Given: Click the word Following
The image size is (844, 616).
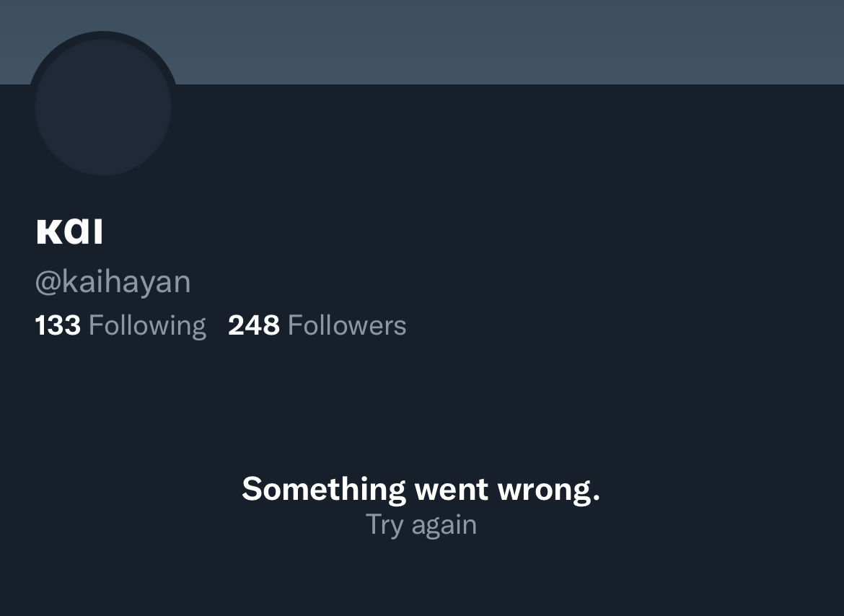Looking at the screenshot, I should (147, 326).
